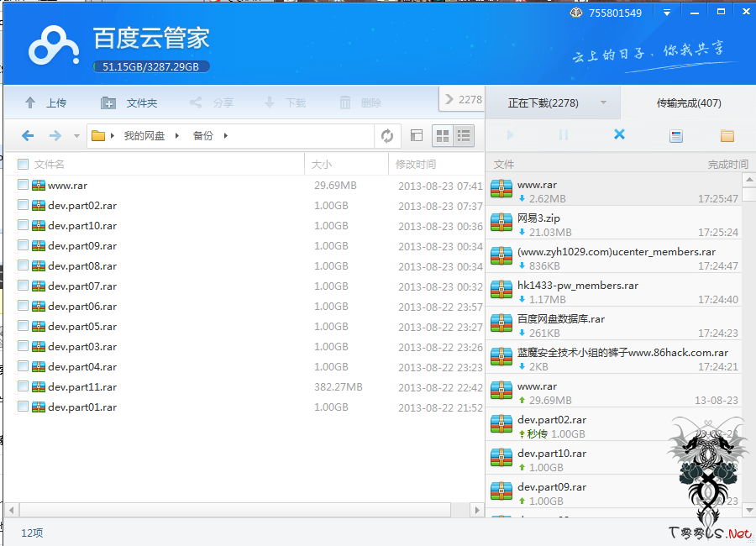Check the box for dev.part02.rar
Screen dimensions: 756x546
click(23, 204)
